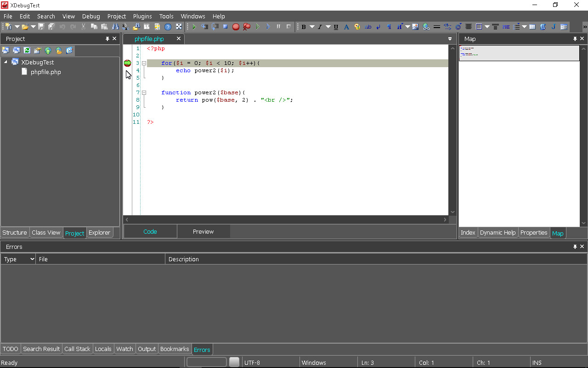
Task: Click the Step Over debug icon
Action: 215,27
